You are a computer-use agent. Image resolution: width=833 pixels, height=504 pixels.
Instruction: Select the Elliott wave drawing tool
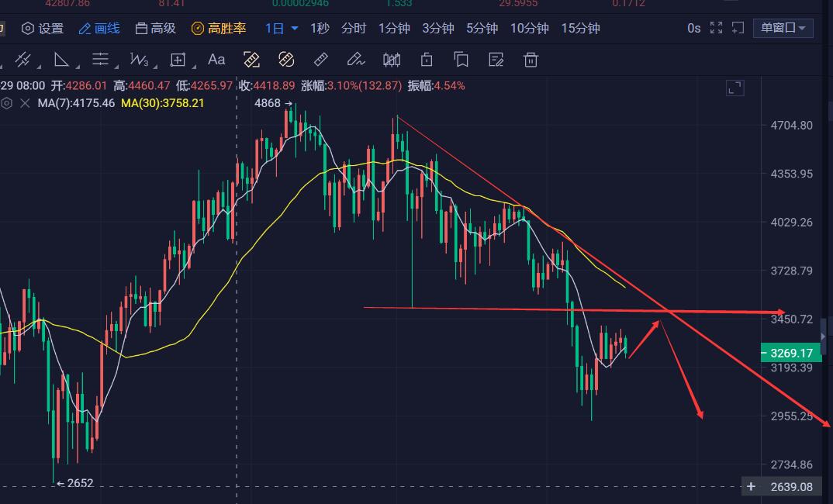coord(140,60)
